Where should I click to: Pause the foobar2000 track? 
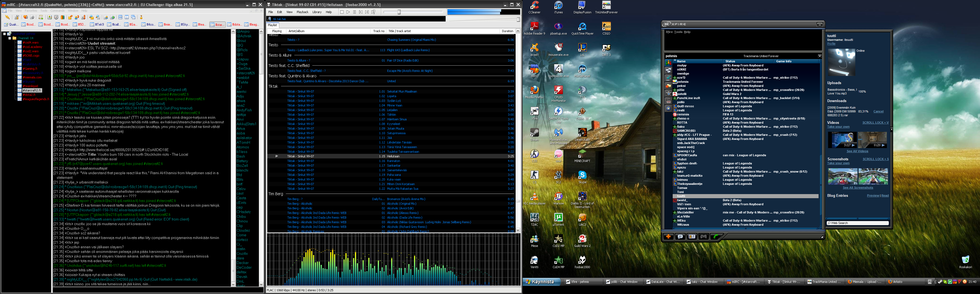coord(354,12)
